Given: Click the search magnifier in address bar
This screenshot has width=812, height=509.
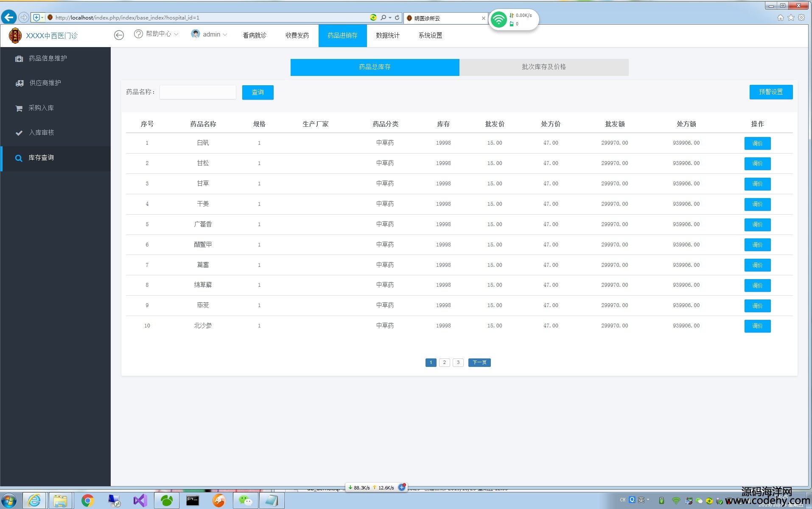Looking at the screenshot, I should pos(384,17).
